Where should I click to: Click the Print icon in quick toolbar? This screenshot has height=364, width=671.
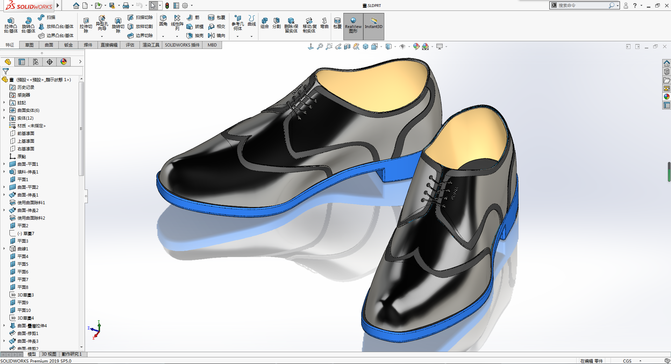coord(126,6)
